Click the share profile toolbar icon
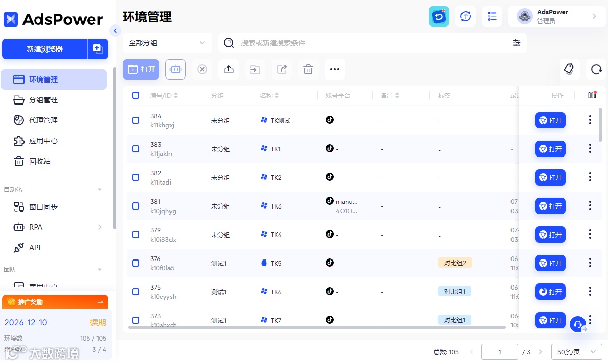 tap(282, 69)
